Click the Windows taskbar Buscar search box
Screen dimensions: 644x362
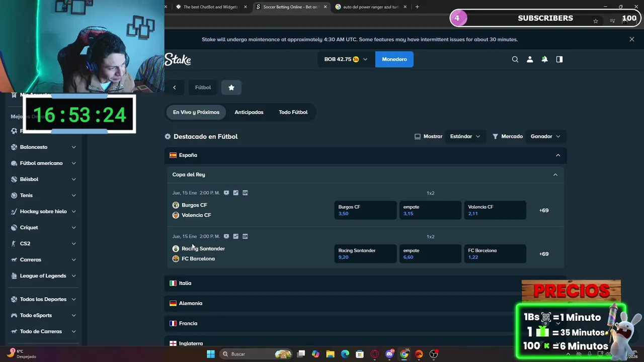point(257,354)
